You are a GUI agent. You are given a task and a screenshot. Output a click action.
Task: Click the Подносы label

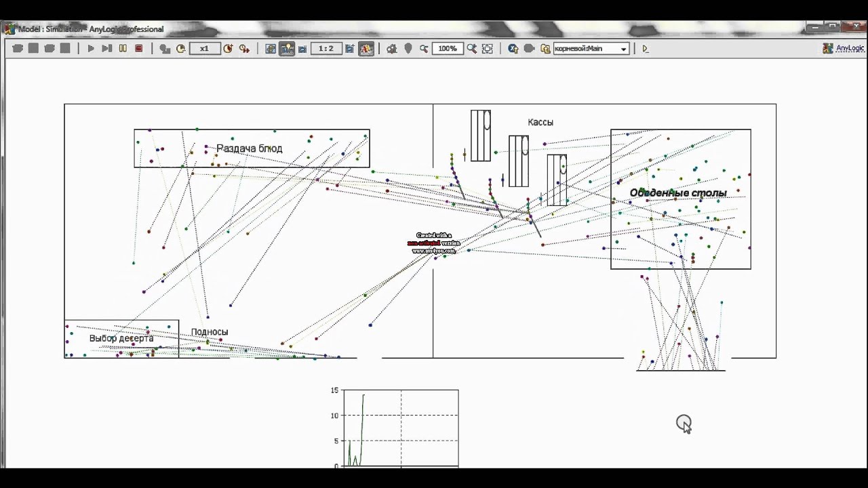pyautogui.click(x=210, y=331)
